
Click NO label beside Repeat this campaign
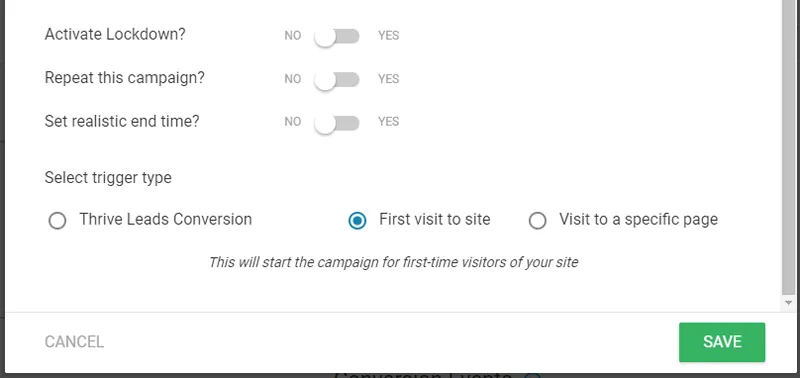(x=293, y=79)
